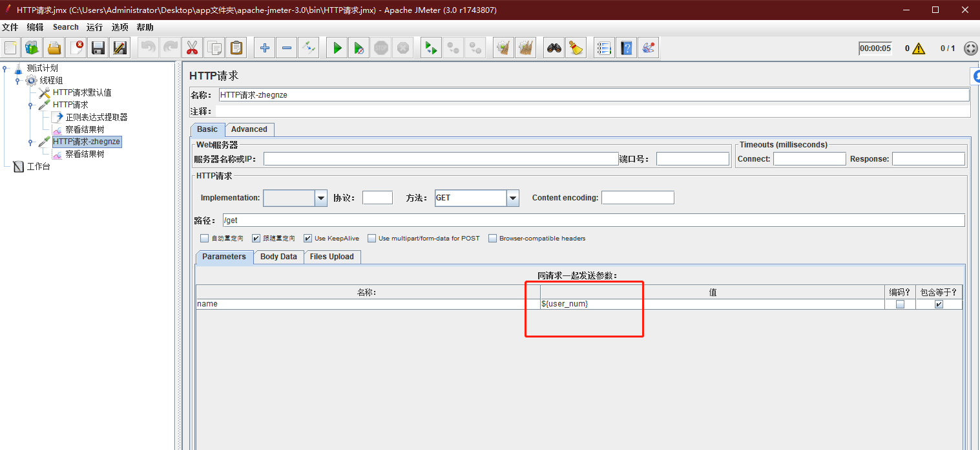The width and height of the screenshot is (980, 450).
Task: Start the test with green play icon
Action: tap(337, 48)
